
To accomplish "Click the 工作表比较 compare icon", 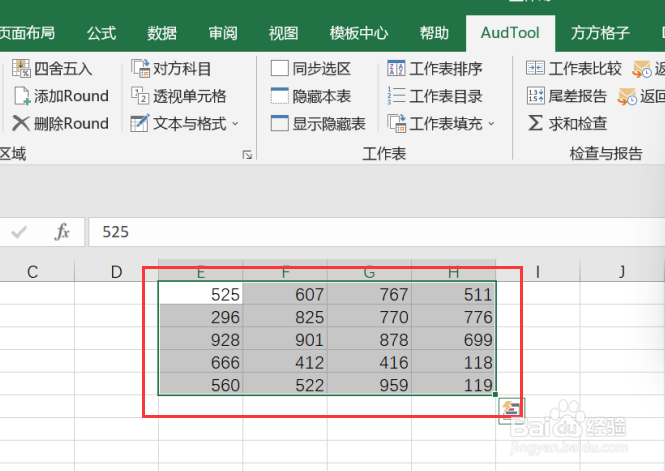I will point(535,68).
